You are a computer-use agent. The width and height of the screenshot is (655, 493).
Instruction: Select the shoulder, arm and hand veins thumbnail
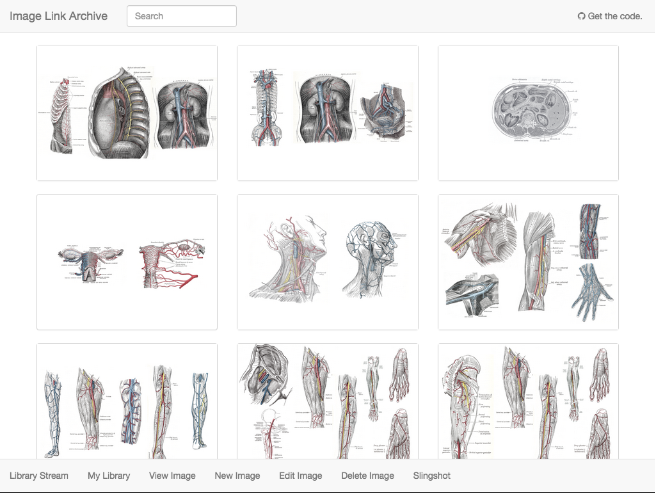coord(528,262)
